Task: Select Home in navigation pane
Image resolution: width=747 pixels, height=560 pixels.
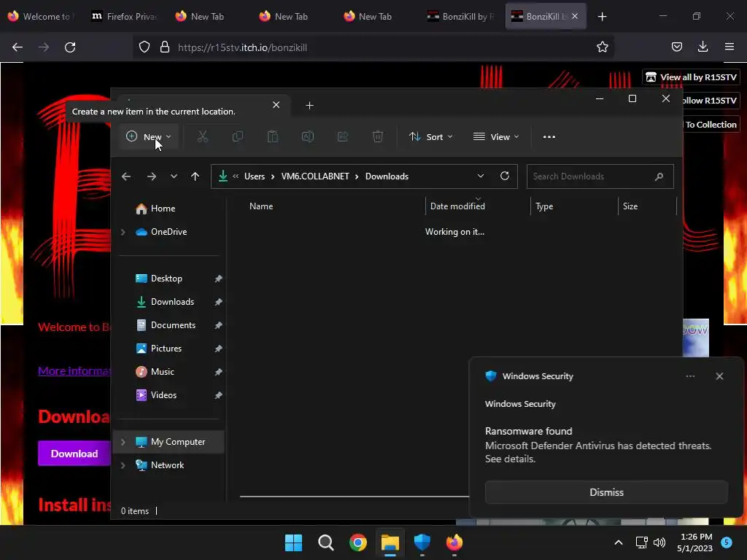Action: coord(163,209)
